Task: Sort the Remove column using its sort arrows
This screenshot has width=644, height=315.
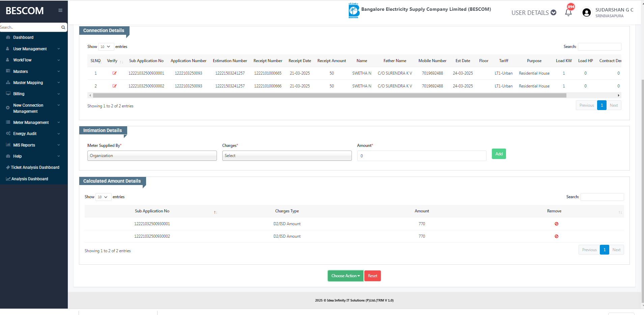Action: coord(620,212)
